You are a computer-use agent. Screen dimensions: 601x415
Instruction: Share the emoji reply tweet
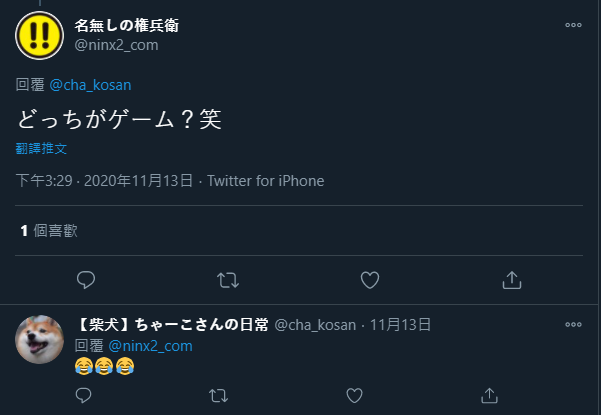489,395
